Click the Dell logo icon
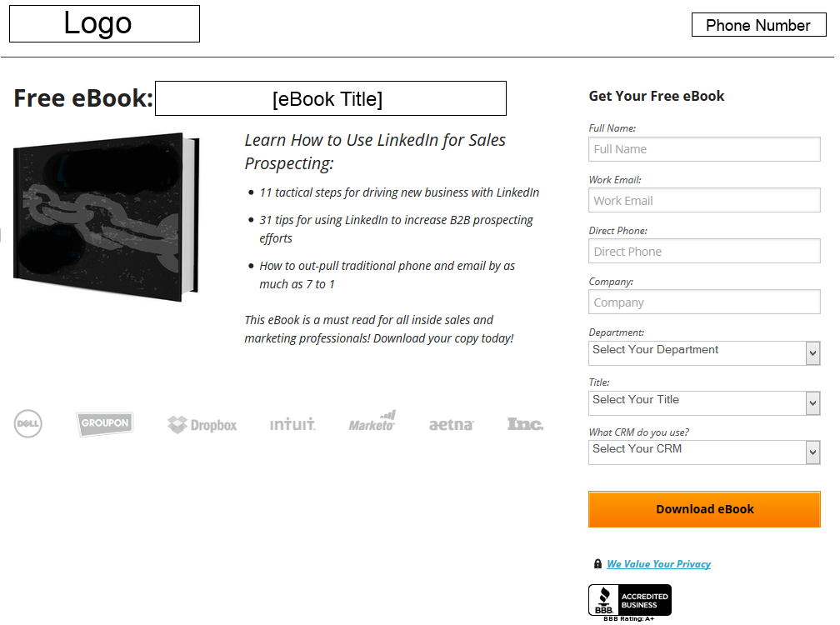Image resolution: width=840 pixels, height=625 pixels. (27, 424)
